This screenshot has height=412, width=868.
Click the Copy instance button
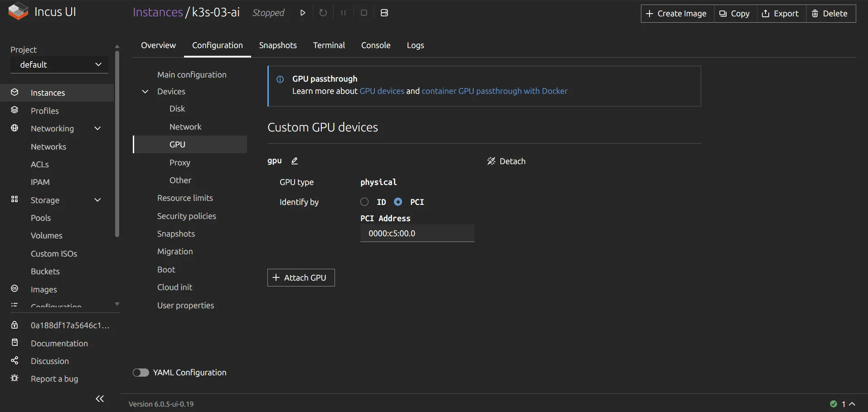(735, 14)
